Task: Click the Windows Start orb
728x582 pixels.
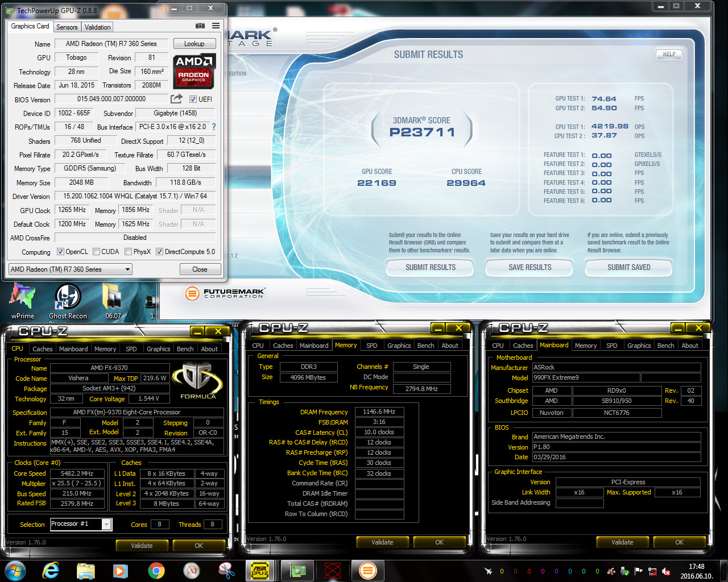Action: (x=15, y=570)
